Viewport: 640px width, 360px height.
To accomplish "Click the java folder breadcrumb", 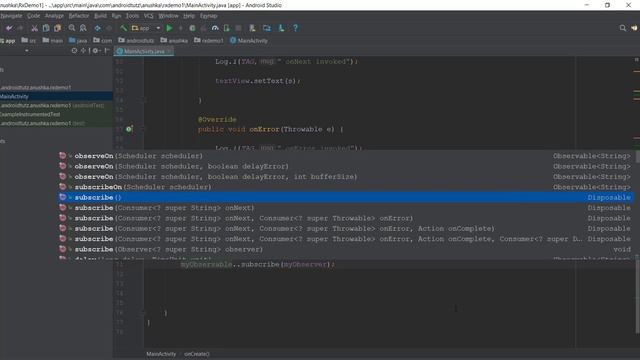I will [x=78, y=41].
